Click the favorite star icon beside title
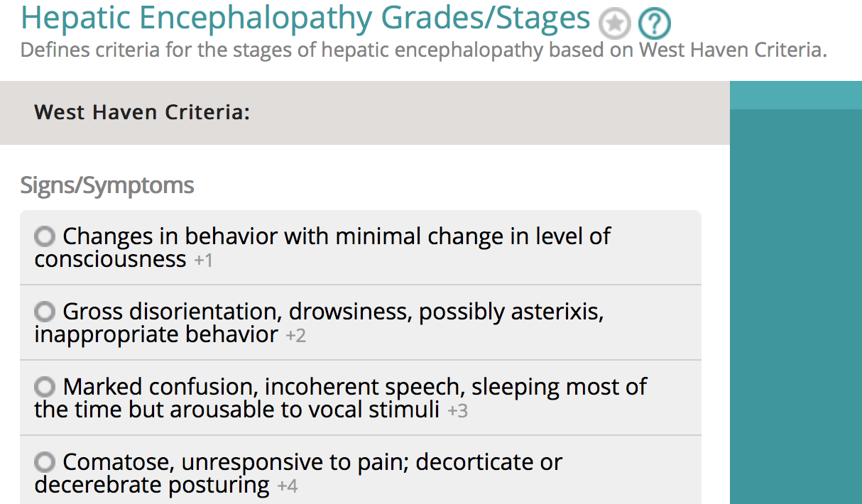862x504 pixels. [x=614, y=25]
